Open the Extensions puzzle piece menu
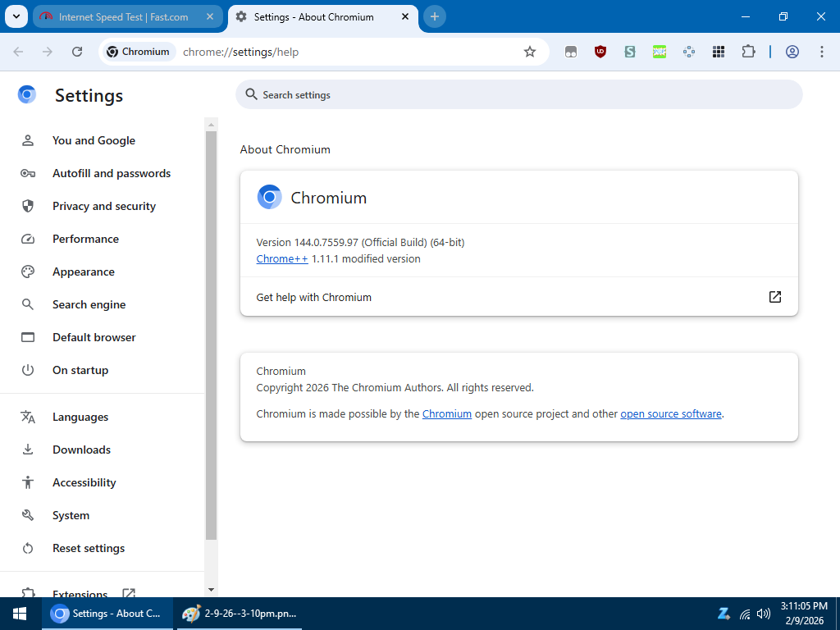The height and width of the screenshot is (630, 840). (x=748, y=52)
